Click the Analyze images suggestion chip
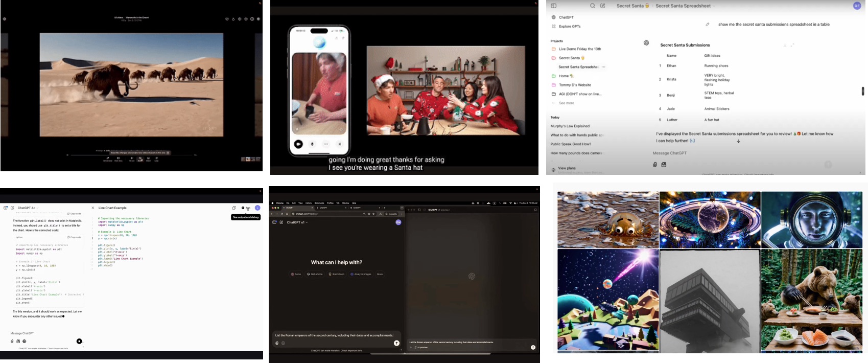Viewport: 868px width, 363px height. 361,274
